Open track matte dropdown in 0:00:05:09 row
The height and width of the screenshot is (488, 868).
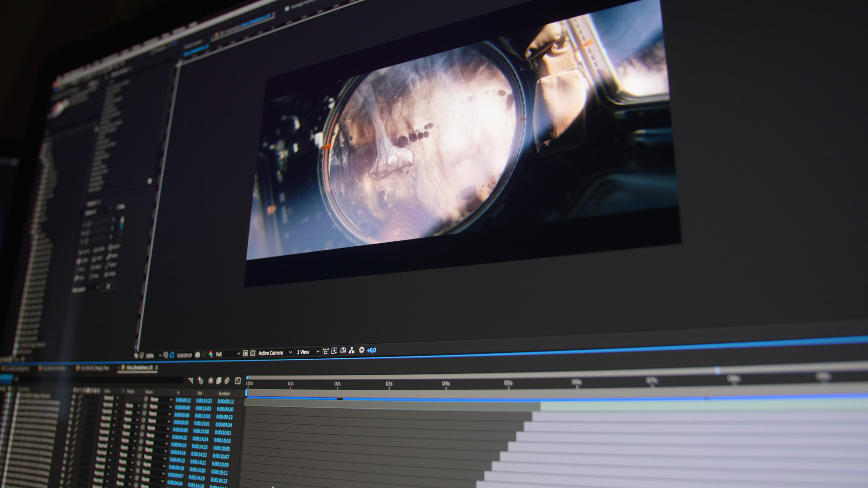tap(132, 405)
